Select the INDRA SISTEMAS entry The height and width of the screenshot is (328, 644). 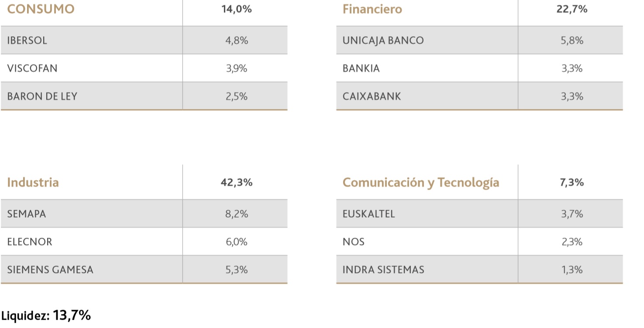(x=383, y=270)
